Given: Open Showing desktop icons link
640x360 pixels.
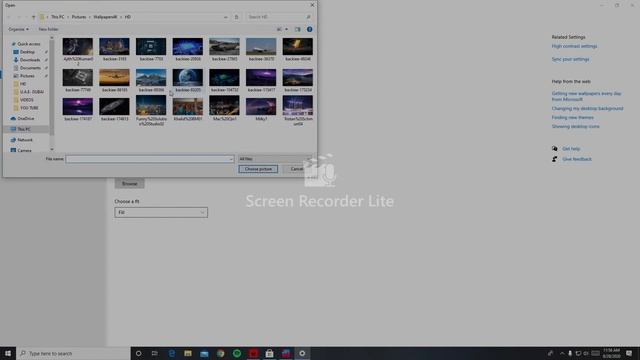Looking at the screenshot, I should [x=575, y=127].
